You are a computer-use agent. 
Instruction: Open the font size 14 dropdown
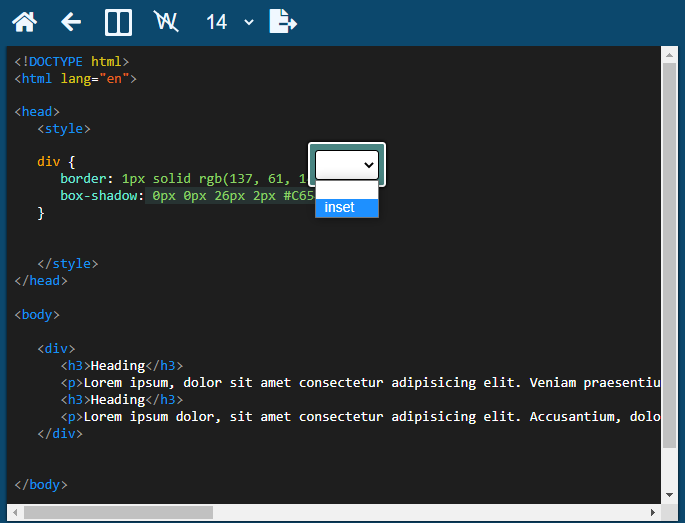(x=229, y=22)
